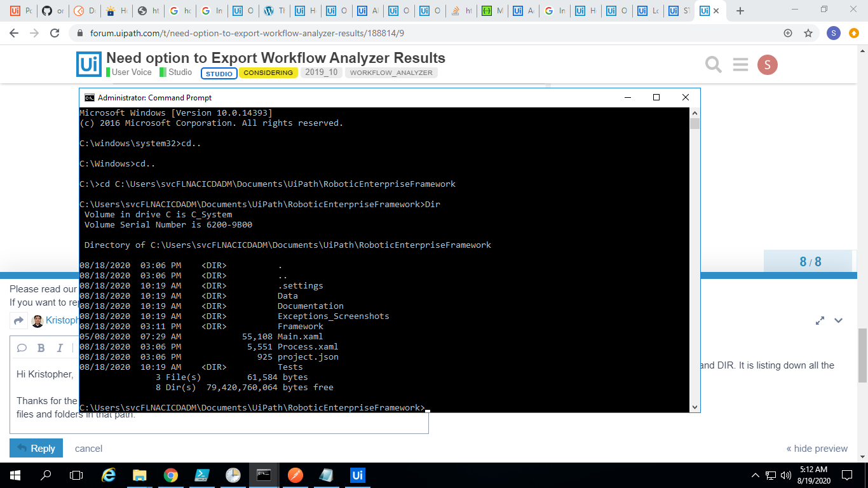Image resolution: width=868 pixels, height=488 pixels.
Task: Open UiPath Studio from the taskbar
Action: click(357, 475)
